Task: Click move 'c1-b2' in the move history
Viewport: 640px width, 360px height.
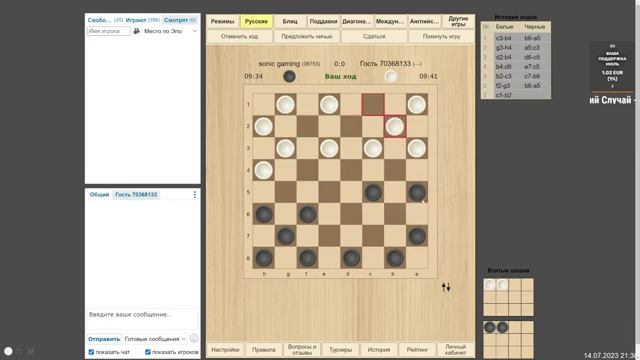Action: tap(504, 95)
